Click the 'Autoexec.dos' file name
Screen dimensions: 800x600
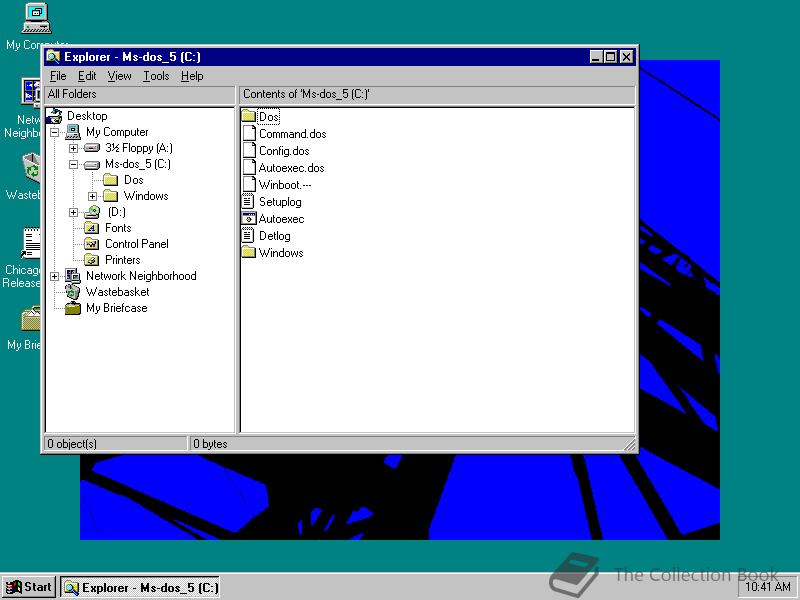pyautogui.click(x=291, y=168)
